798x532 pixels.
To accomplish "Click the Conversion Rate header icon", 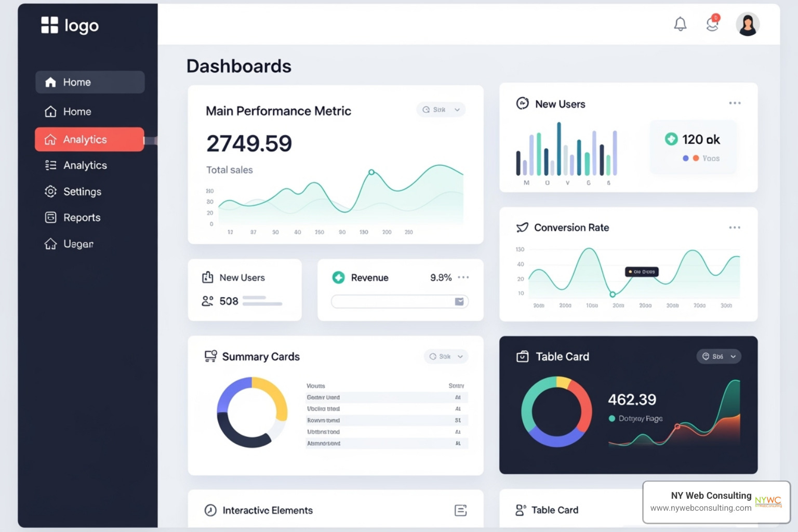I will [522, 227].
